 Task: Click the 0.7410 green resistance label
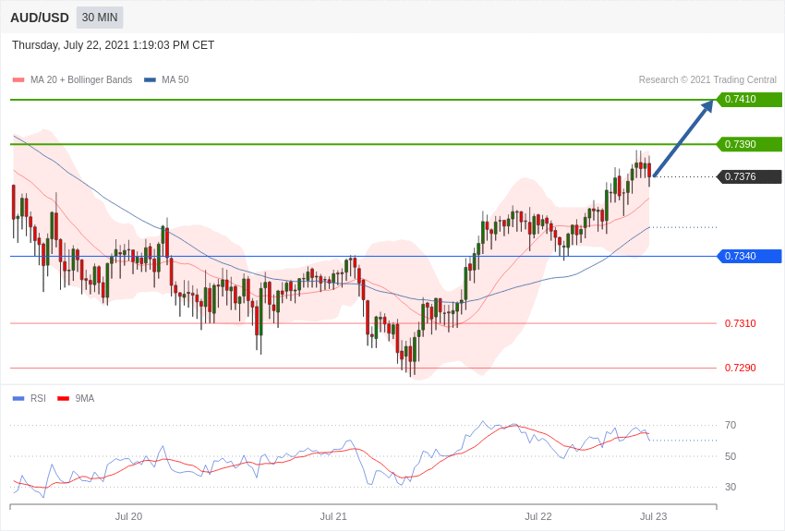click(749, 99)
